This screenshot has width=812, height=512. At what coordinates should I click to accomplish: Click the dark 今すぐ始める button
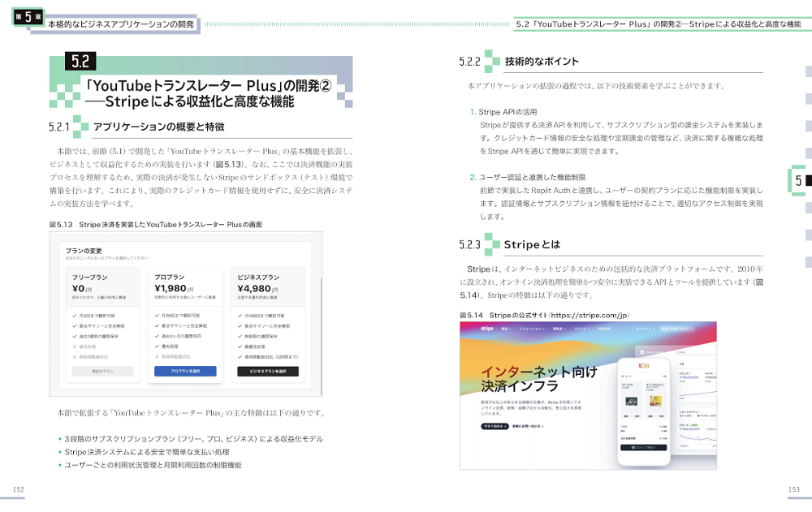click(x=495, y=426)
